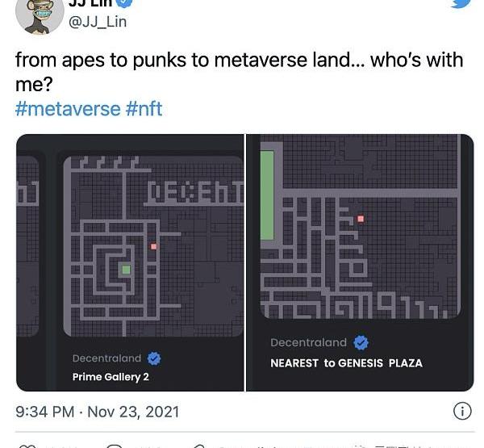Image resolution: width=484 pixels, height=448 pixels.
Task: Click the pink marker in right map
Action: click(361, 219)
